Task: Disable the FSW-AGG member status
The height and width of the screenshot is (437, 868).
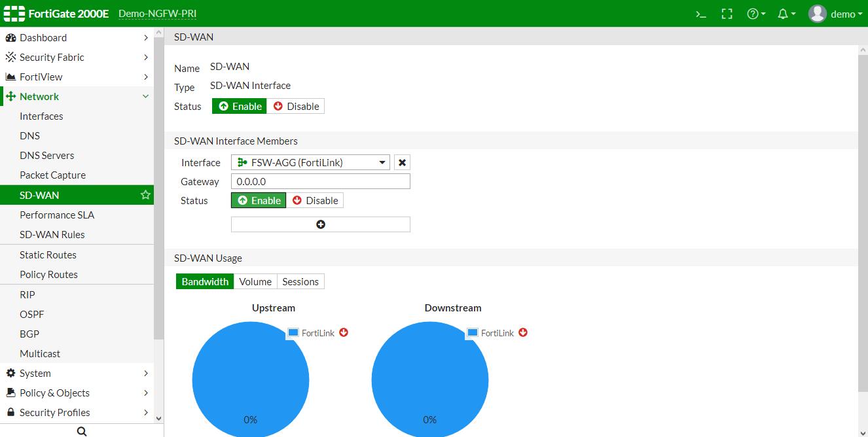Action: click(x=315, y=201)
